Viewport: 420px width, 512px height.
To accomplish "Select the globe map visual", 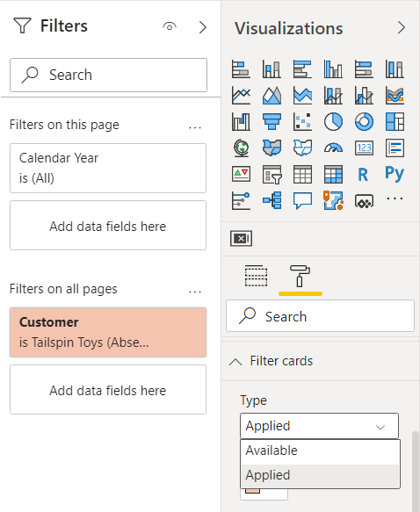I will coord(241,148).
